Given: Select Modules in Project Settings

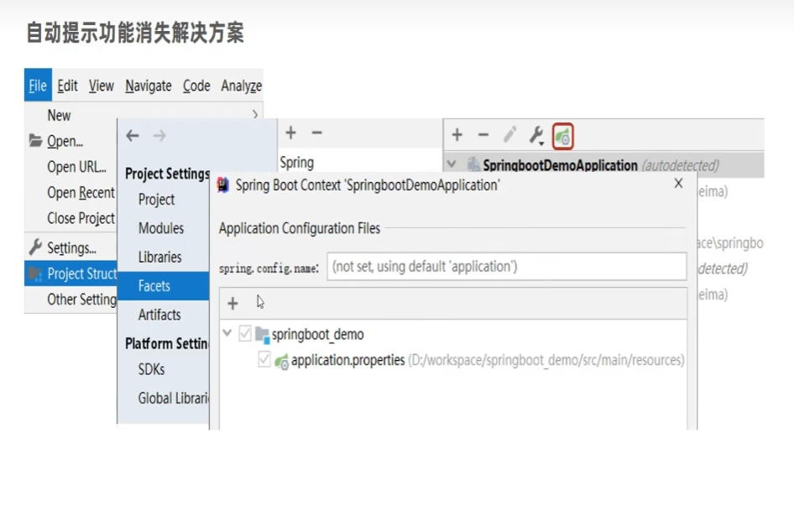Looking at the screenshot, I should (161, 228).
